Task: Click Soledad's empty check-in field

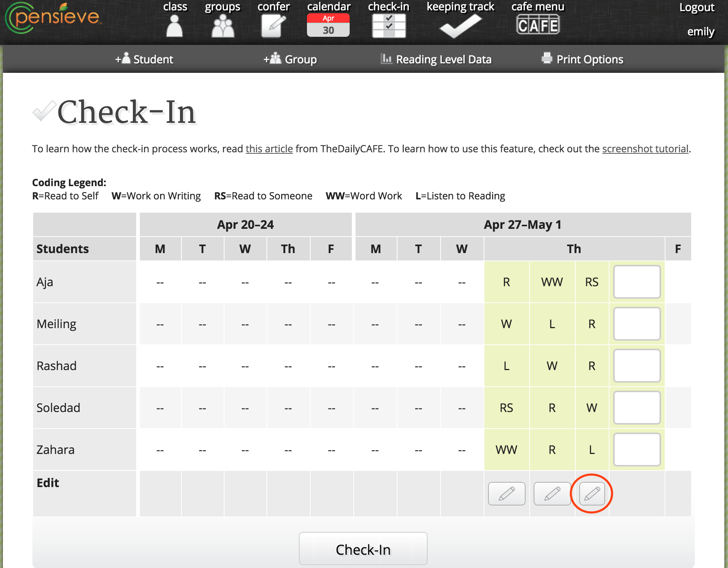Action: [x=637, y=408]
